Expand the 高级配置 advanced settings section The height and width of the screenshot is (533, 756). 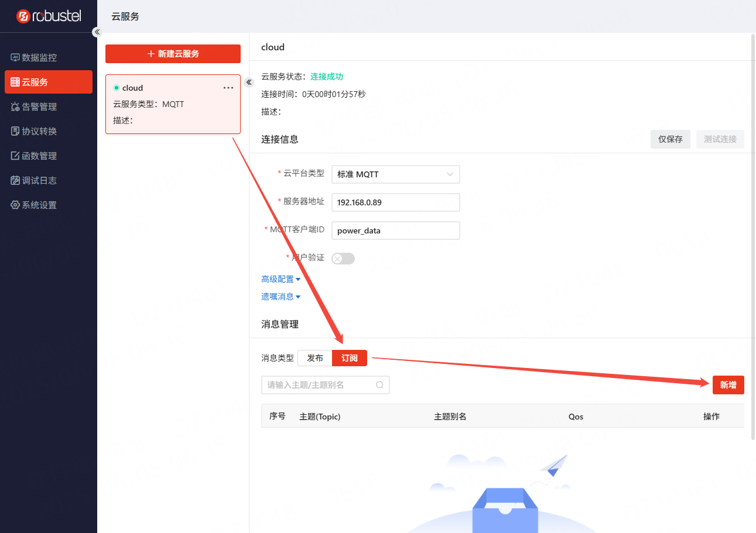[280, 280]
